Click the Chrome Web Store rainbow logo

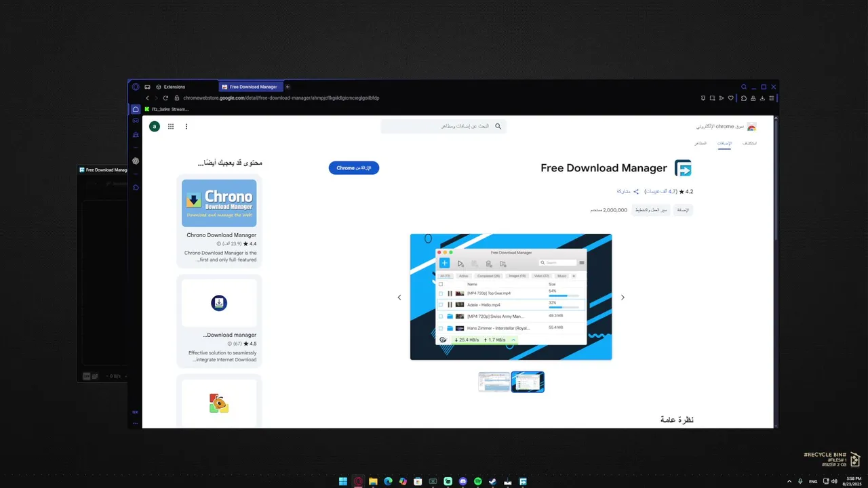pos(751,127)
